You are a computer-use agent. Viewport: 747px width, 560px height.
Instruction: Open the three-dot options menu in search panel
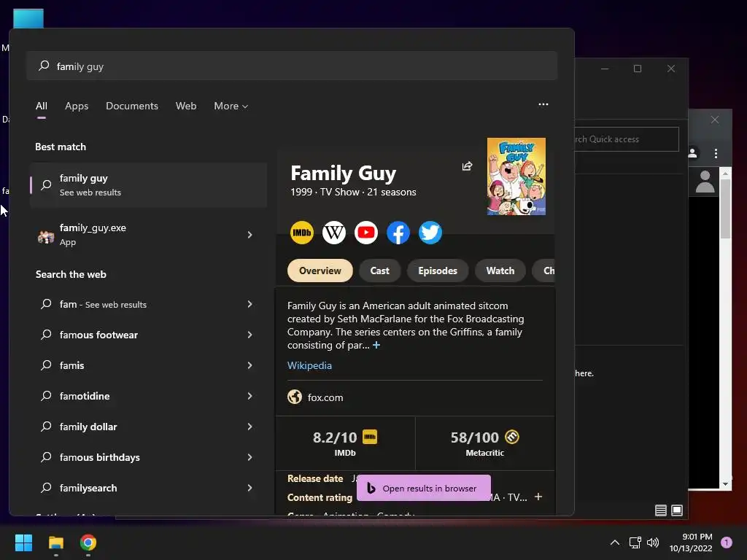(543, 104)
